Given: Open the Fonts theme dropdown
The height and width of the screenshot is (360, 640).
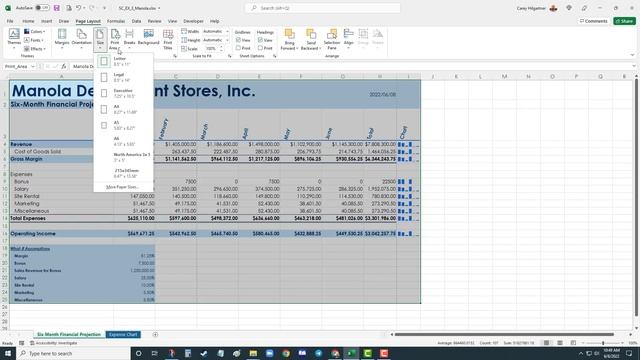Looking at the screenshot, I should tap(34, 40).
